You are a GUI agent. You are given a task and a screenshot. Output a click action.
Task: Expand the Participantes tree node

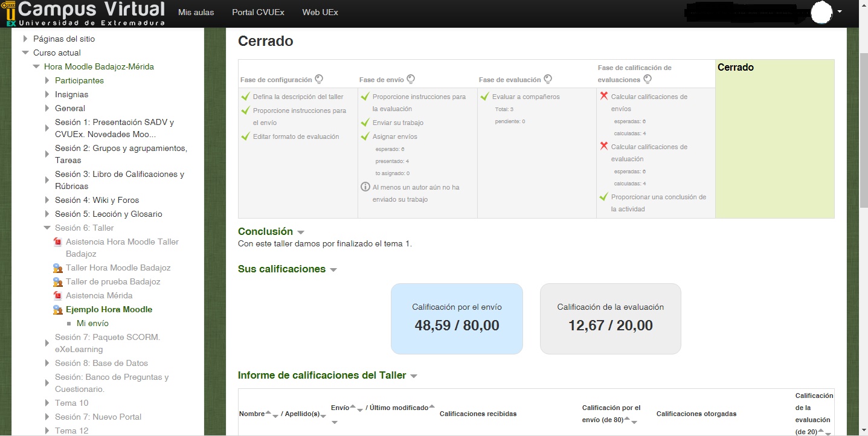pos(47,80)
